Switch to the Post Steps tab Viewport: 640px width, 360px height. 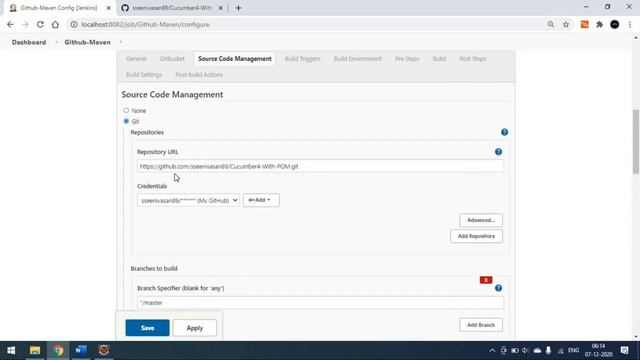(x=473, y=59)
